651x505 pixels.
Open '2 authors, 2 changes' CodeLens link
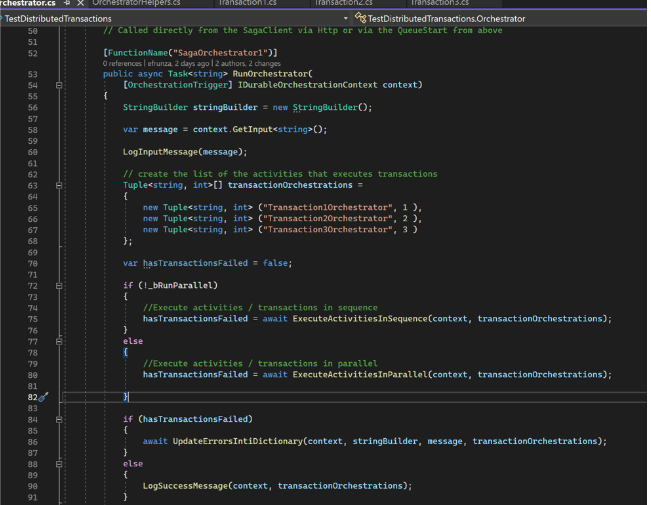(x=248, y=64)
